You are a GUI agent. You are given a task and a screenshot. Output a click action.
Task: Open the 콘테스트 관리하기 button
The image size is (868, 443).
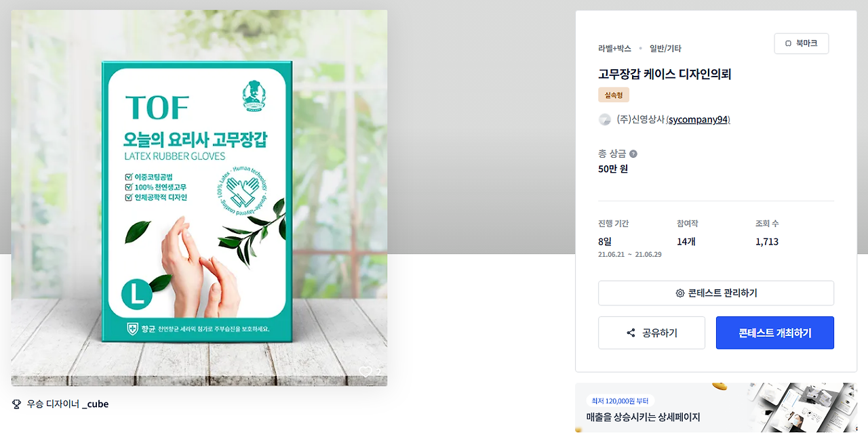[716, 293]
